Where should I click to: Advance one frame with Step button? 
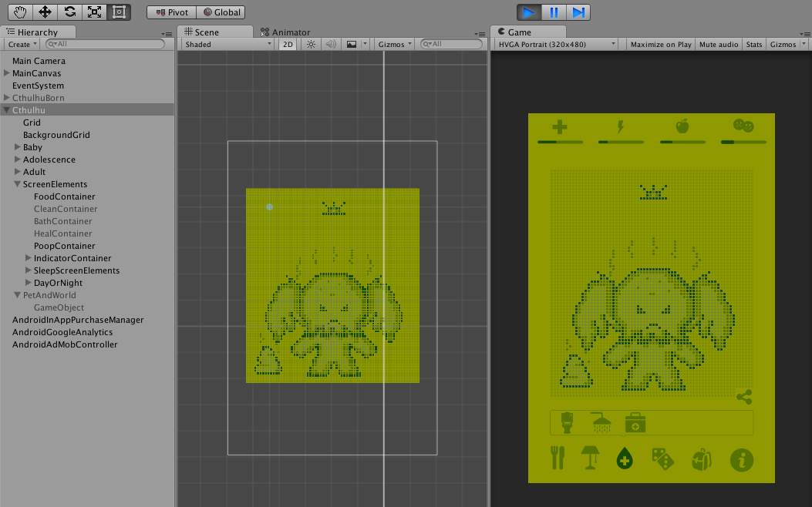click(578, 12)
